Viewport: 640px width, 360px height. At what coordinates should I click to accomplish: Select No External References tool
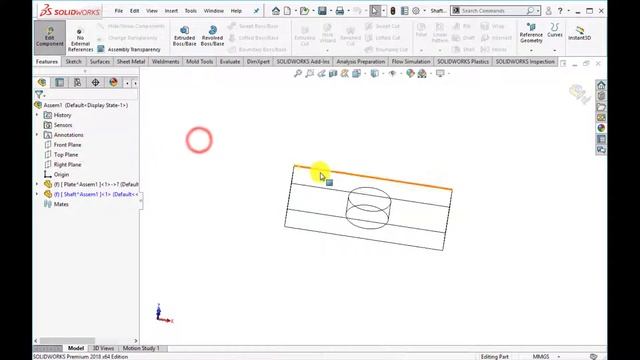point(80,40)
